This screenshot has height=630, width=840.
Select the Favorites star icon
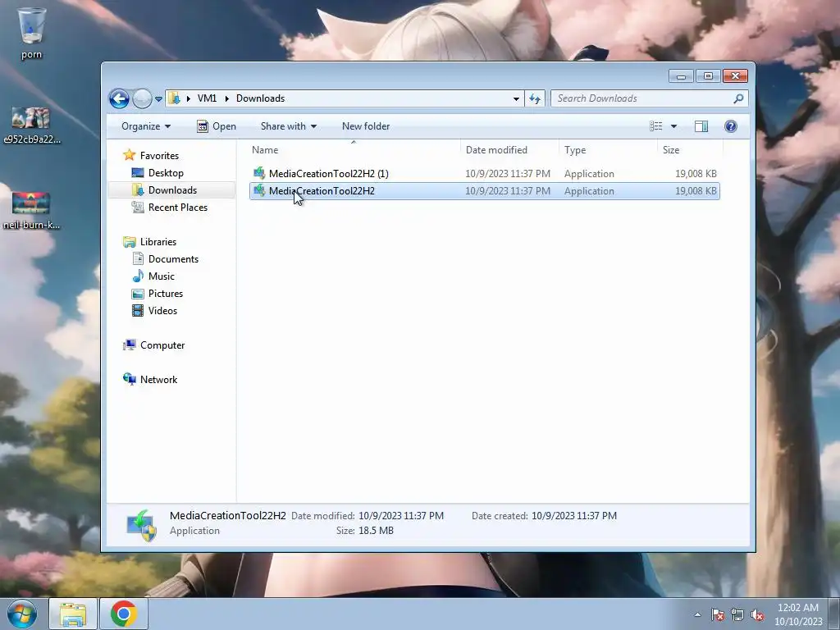(129, 155)
